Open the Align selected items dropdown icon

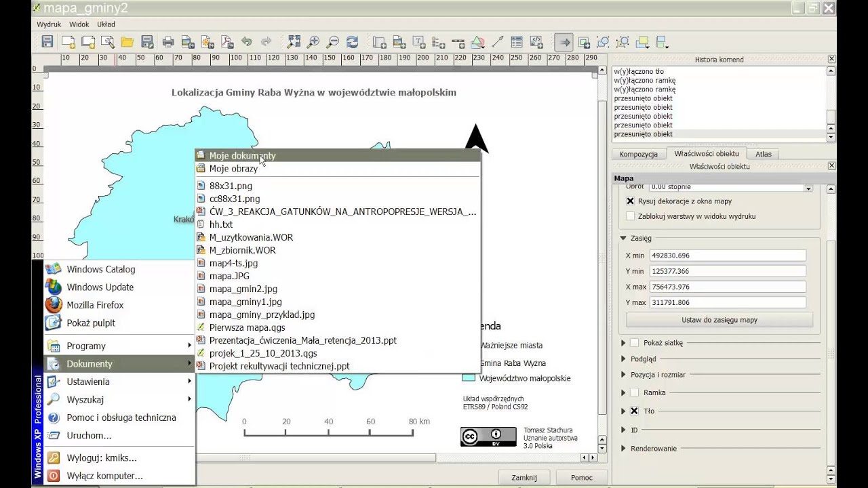[663, 42]
